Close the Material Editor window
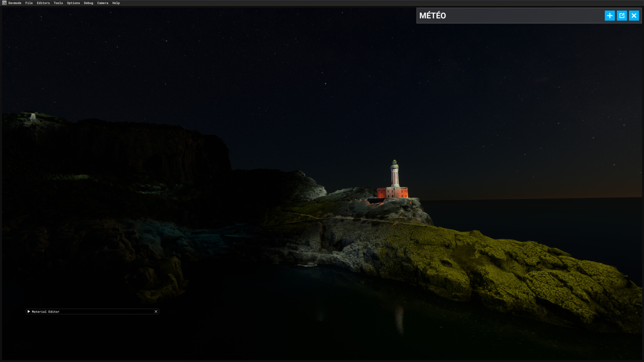This screenshot has height=362, width=644. (156, 311)
